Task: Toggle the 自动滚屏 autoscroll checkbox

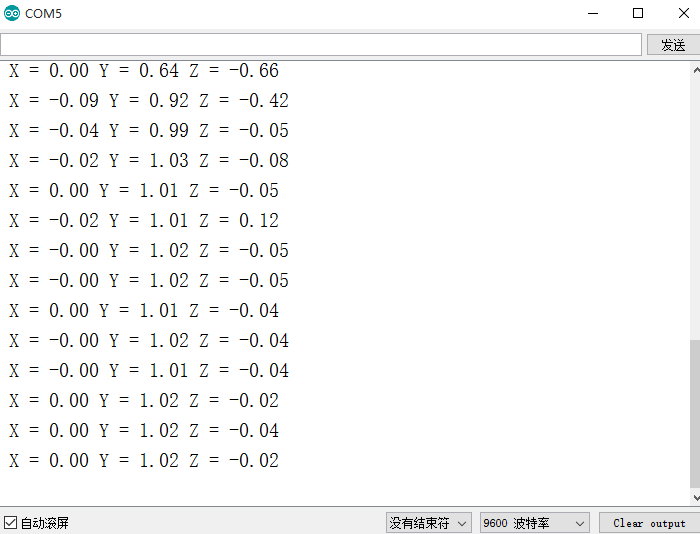Action: click(x=11, y=523)
